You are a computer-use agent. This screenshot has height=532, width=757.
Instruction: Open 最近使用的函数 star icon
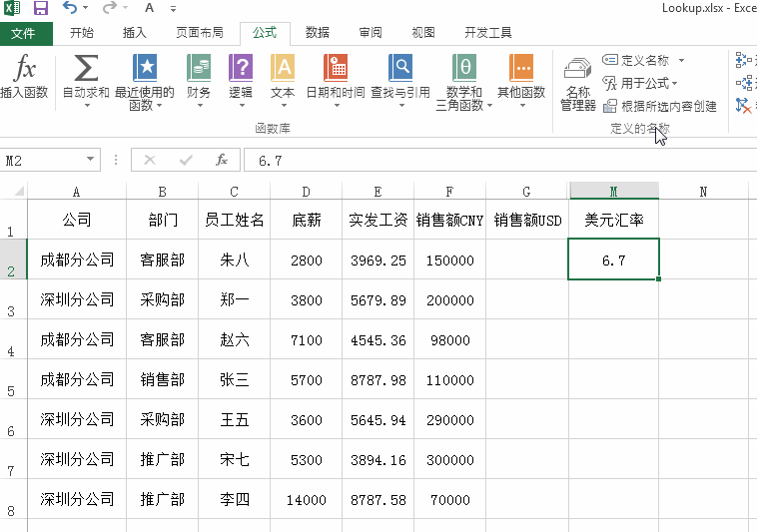click(x=145, y=68)
